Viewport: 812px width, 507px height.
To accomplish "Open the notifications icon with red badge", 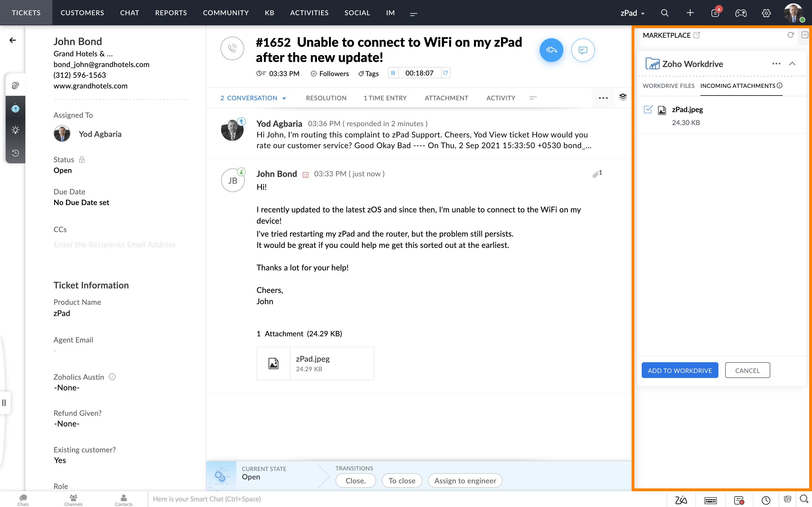I will pyautogui.click(x=715, y=13).
